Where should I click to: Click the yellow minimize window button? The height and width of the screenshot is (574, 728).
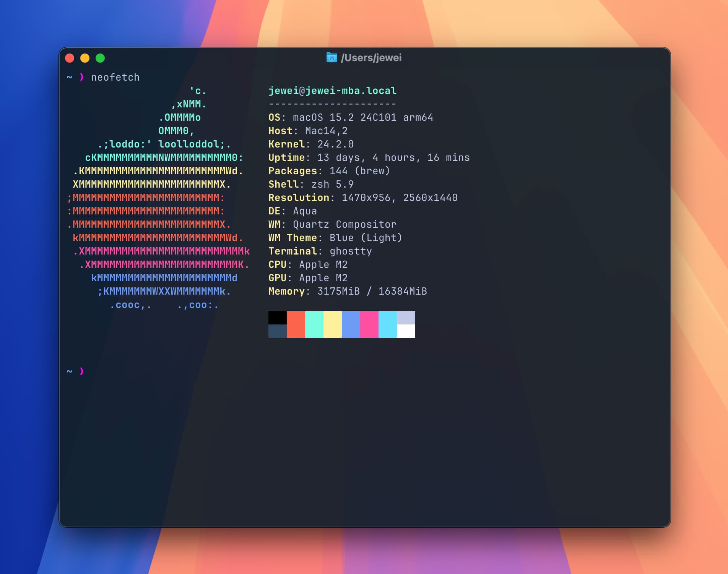pyautogui.click(x=85, y=58)
